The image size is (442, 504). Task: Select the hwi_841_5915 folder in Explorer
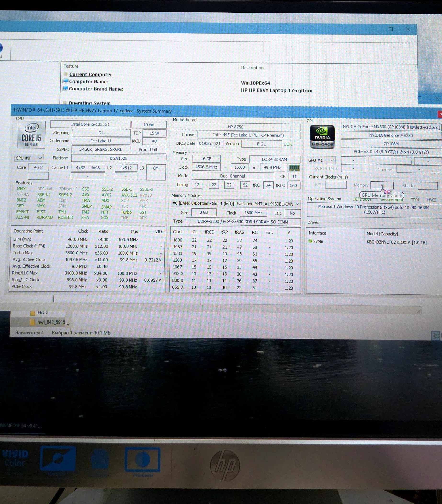(51, 322)
